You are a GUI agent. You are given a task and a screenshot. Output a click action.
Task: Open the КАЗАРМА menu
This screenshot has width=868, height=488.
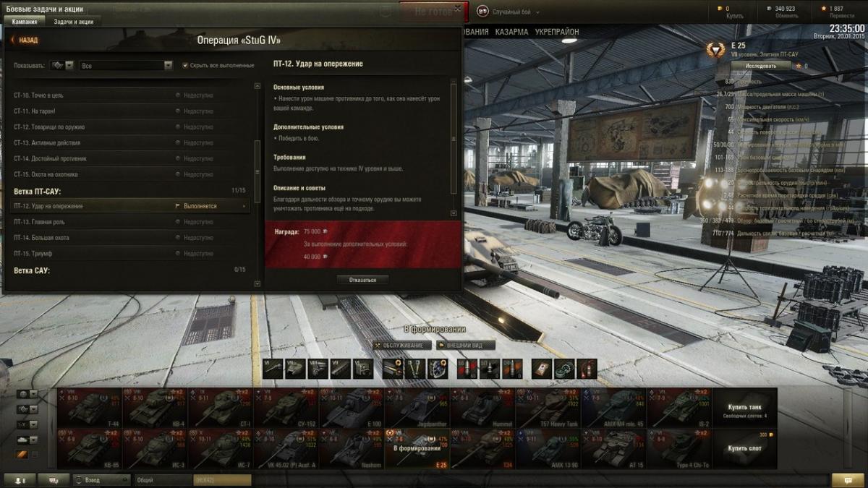pos(512,33)
